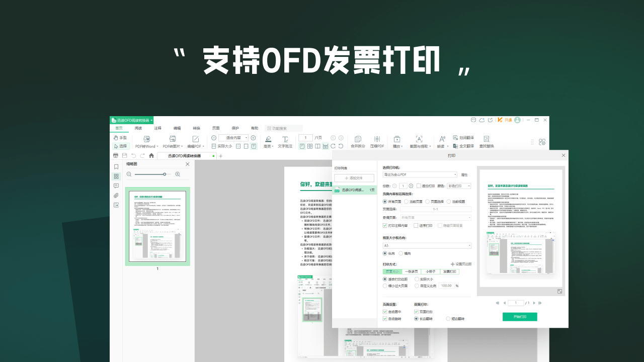This screenshot has width=644, height=362.
Task: Click the 开始打印 start print button
Action: [520, 317]
